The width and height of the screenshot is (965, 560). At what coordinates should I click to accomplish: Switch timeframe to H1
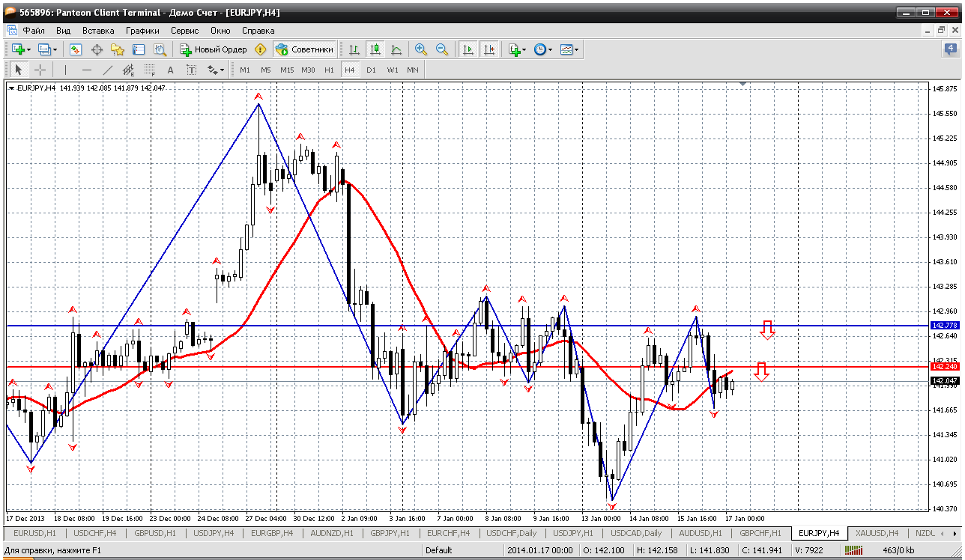tap(329, 70)
